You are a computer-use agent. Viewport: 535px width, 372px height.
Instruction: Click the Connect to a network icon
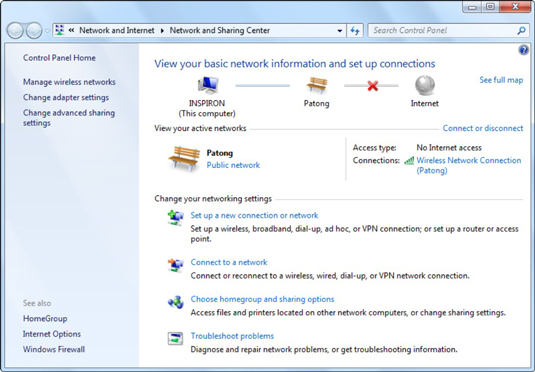tap(176, 265)
